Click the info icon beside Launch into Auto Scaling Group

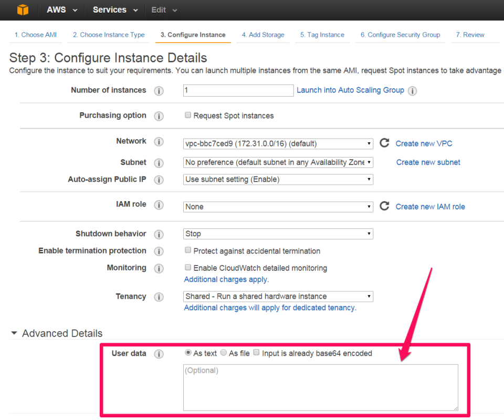point(413,91)
